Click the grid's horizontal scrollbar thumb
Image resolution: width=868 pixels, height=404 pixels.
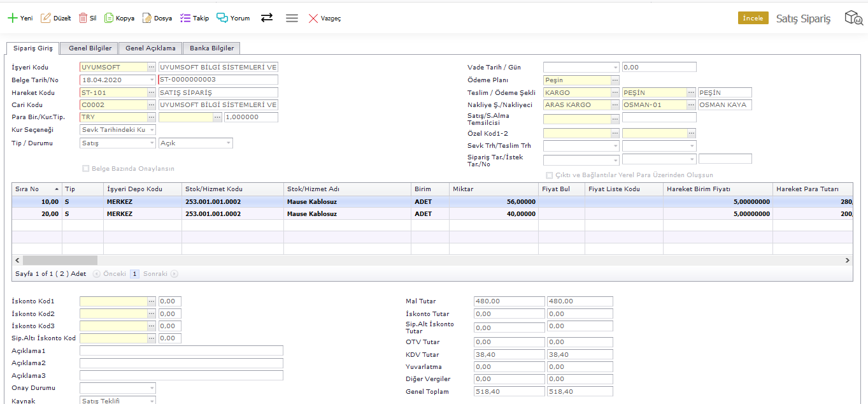click(x=60, y=260)
